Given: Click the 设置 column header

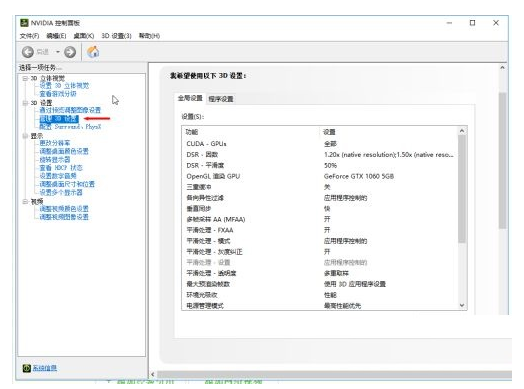Looking at the screenshot, I should tap(388, 132).
